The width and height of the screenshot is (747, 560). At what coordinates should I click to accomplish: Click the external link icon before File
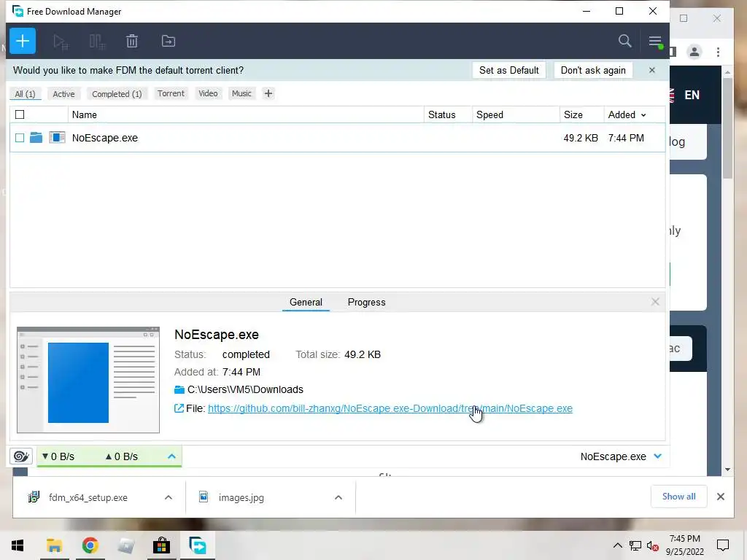click(x=179, y=408)
